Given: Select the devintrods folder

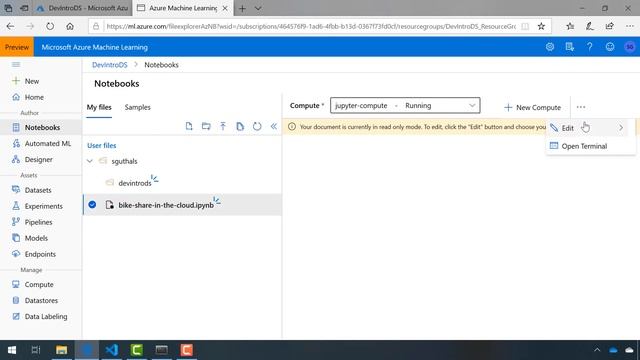Looking at the screenshot, I should coord(135,183).
